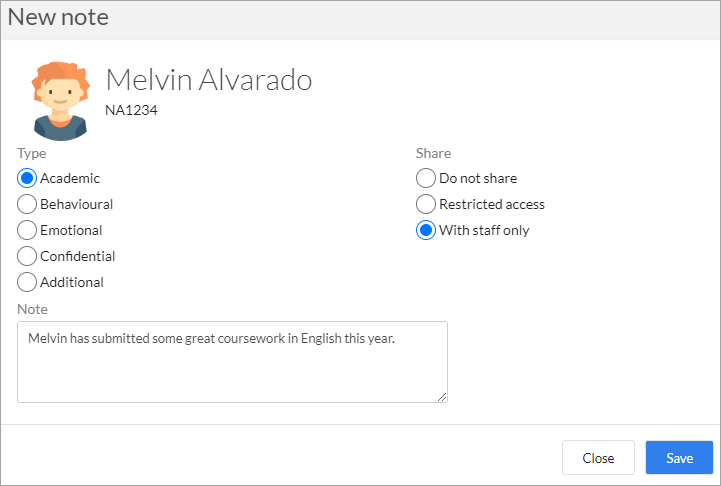Viewport: 721px width, 486px height.
Task: Select the Academic note type
Action: [x=27, y=178]
